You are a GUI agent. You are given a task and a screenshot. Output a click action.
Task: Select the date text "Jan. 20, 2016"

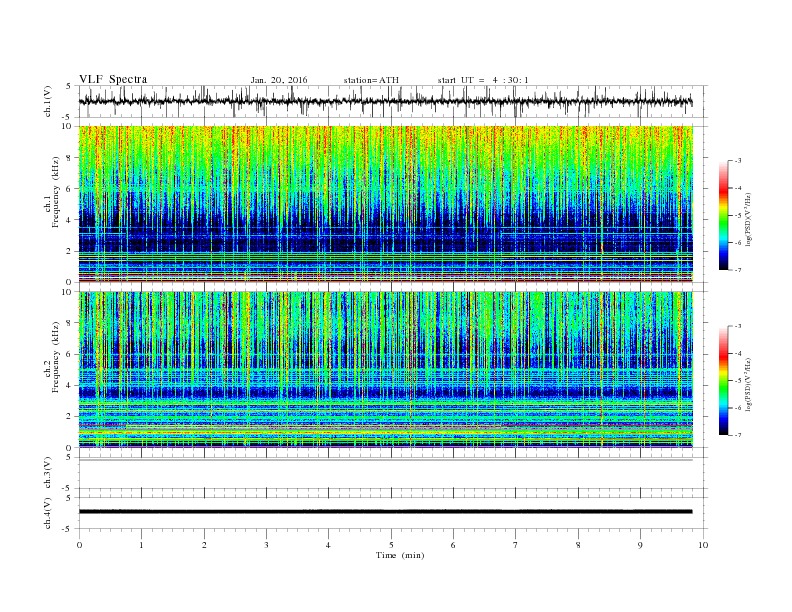tap(279, 80)
